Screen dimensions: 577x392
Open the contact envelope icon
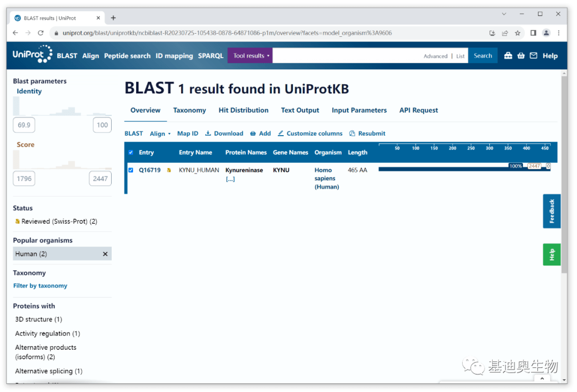(533, 56)
